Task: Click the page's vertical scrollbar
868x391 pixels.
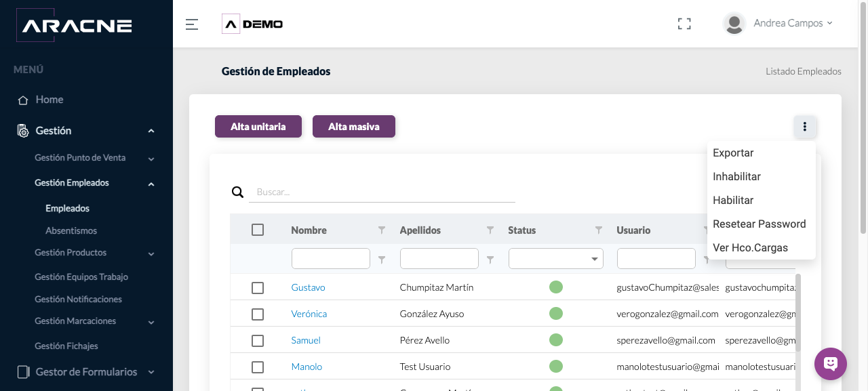Action: point(863,117)
